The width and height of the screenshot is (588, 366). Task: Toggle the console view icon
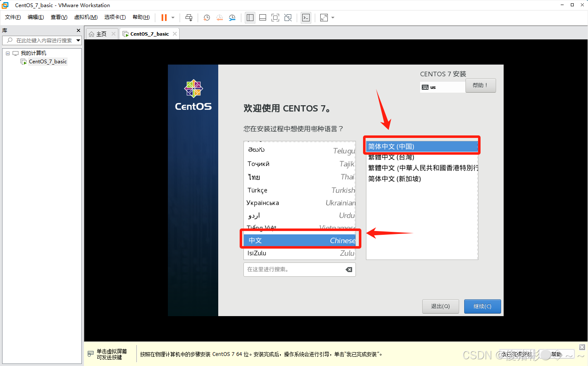click(306, 18)
